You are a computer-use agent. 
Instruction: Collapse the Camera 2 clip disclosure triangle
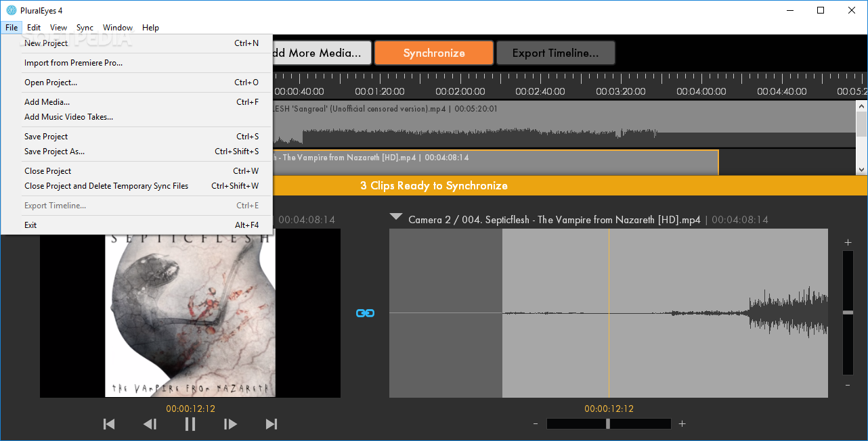point(396,218)
